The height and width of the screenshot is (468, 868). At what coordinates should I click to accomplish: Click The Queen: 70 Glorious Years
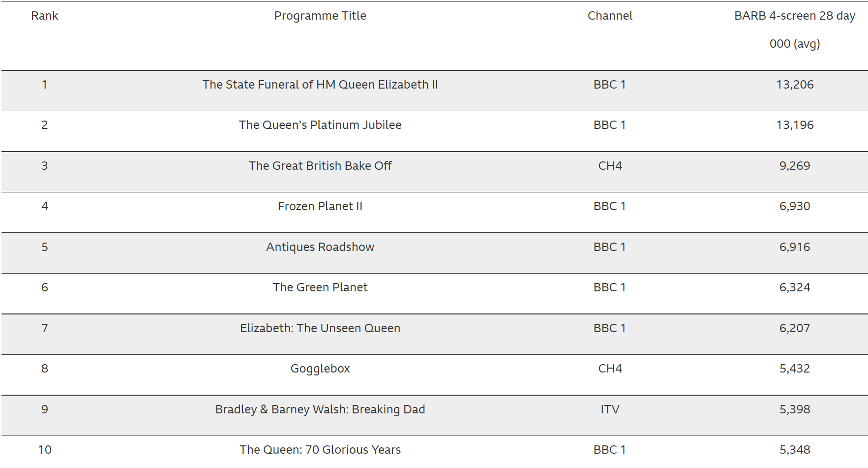[320, 450]
